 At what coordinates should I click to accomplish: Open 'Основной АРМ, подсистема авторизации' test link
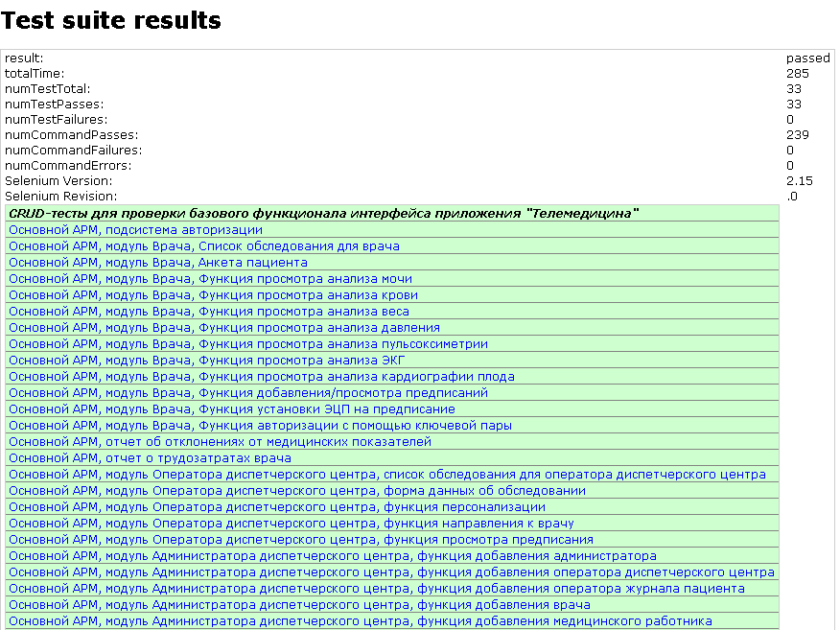[x=135, y=230]
